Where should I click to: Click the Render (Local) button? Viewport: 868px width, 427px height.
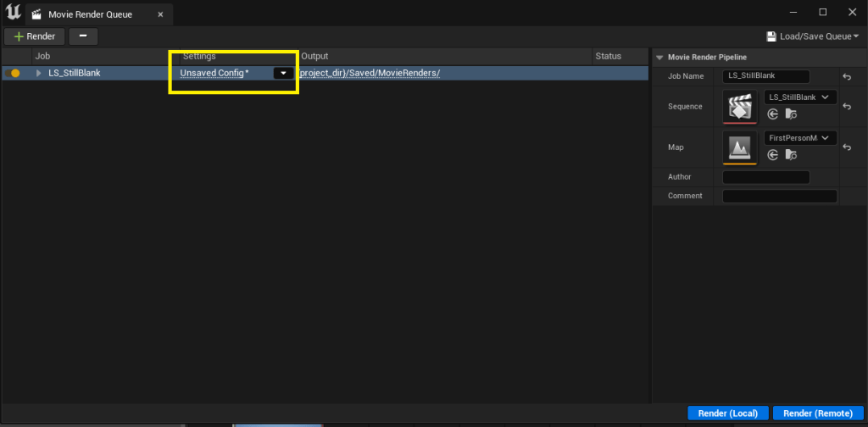tap(728, 413)
